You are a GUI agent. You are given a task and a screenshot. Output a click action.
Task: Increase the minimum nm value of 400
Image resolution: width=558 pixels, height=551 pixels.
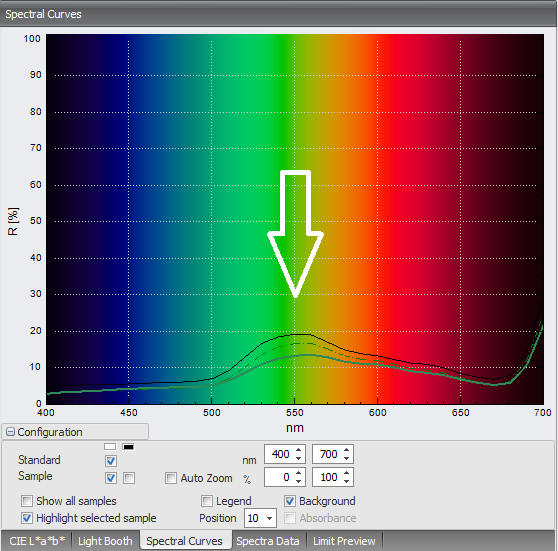tap(299, 450)
